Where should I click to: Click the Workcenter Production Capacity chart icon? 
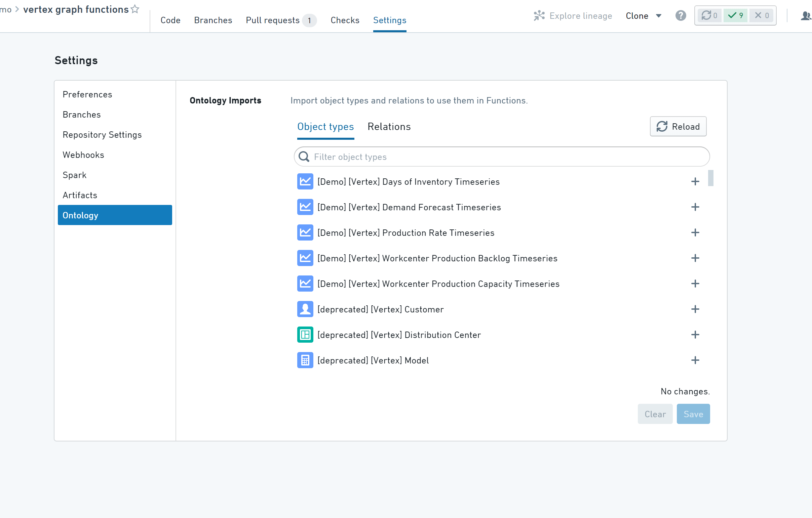click(x=305, y=284)
